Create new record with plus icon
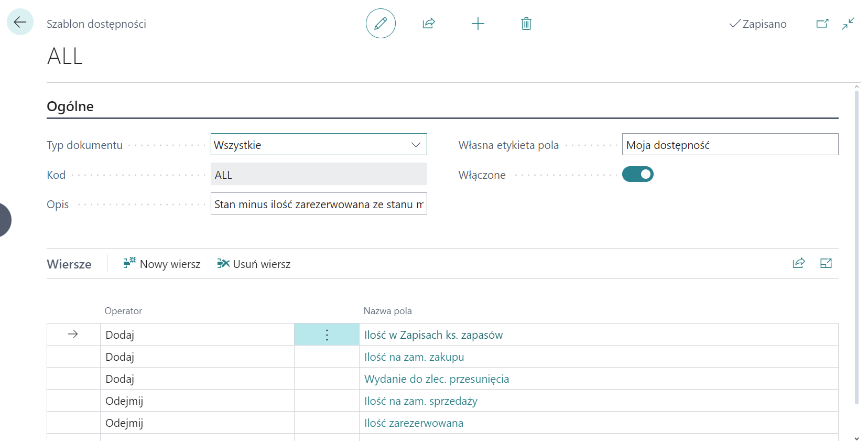This screenshot has width=868, height=441. point(478,24)
